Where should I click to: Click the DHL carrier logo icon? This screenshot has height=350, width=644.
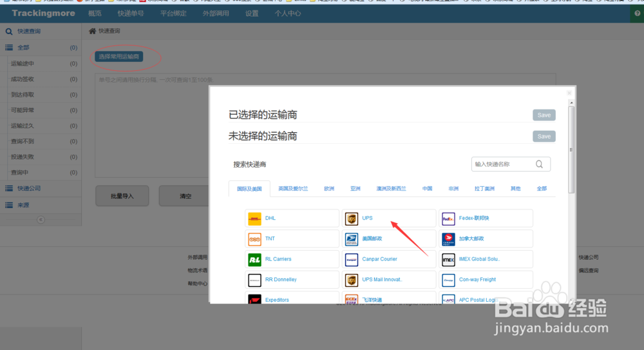[x=254, y=219]
